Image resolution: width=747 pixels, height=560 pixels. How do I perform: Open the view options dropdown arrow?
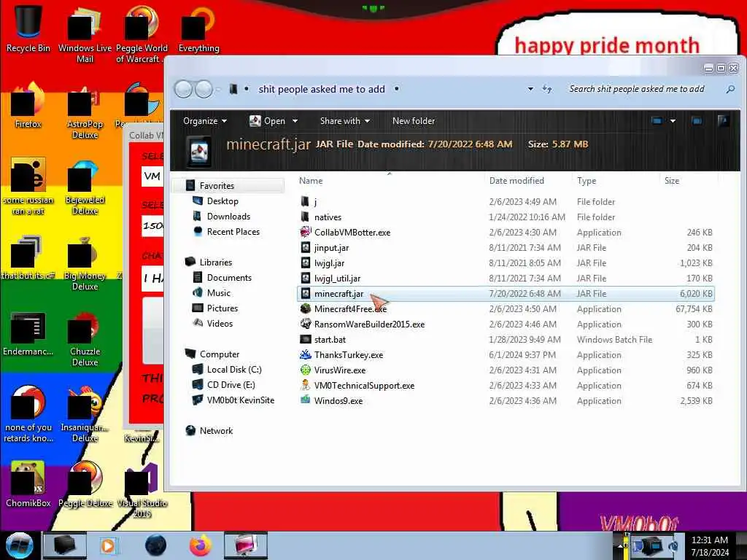(673, 121)
